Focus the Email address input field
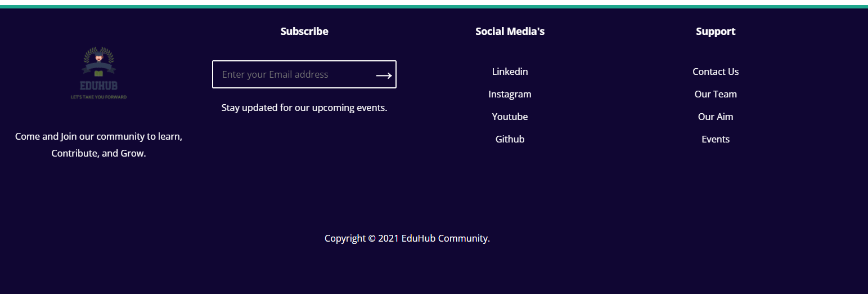 coord(304,74)
